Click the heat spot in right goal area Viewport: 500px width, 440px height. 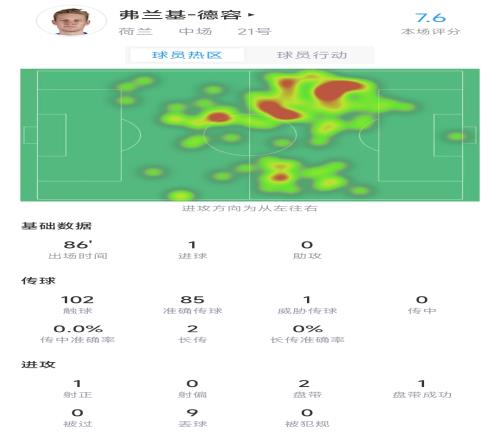[456, 136]
